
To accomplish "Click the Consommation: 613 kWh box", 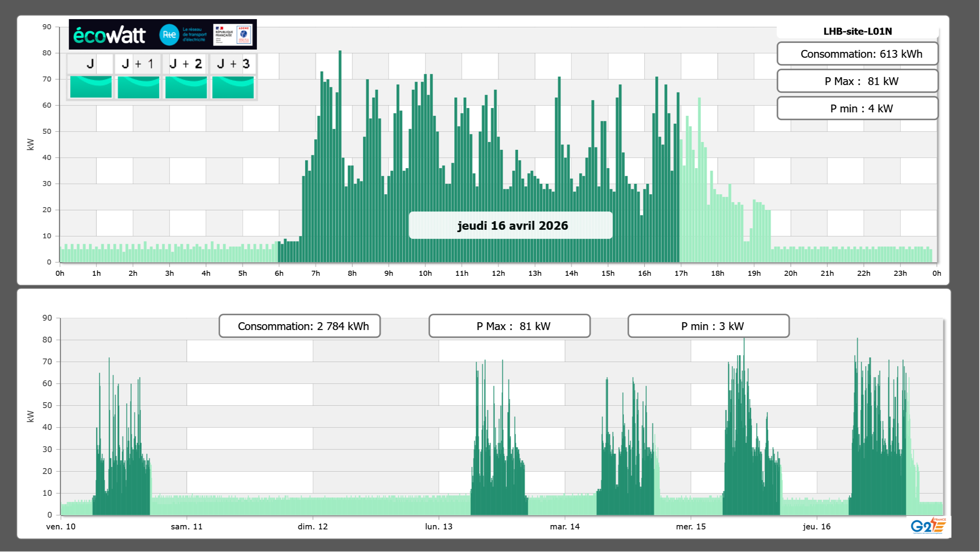I will point(857,54).
